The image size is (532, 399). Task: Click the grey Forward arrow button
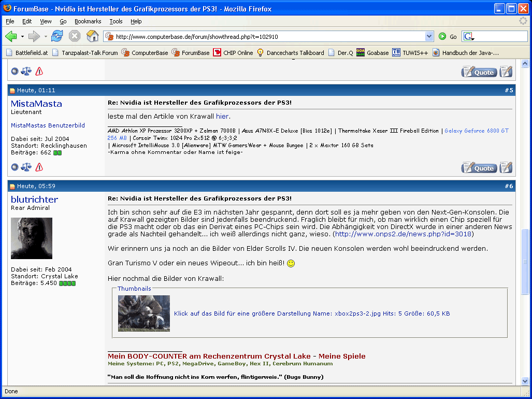click(34, 36)
